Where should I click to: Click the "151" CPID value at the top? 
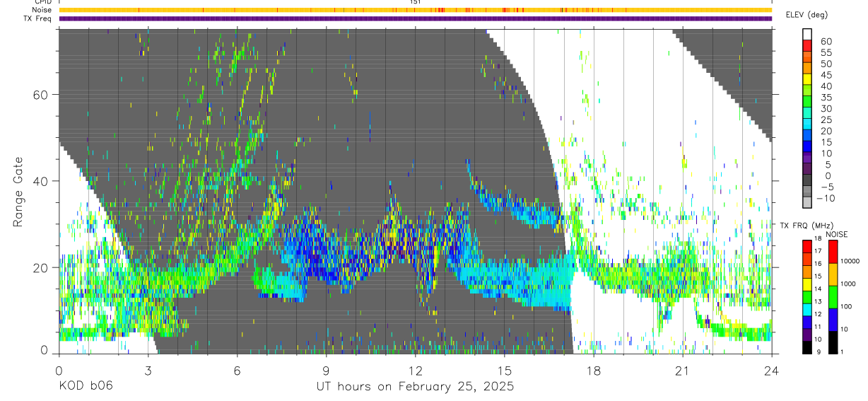pyautogui.click(x=416, y=2)
